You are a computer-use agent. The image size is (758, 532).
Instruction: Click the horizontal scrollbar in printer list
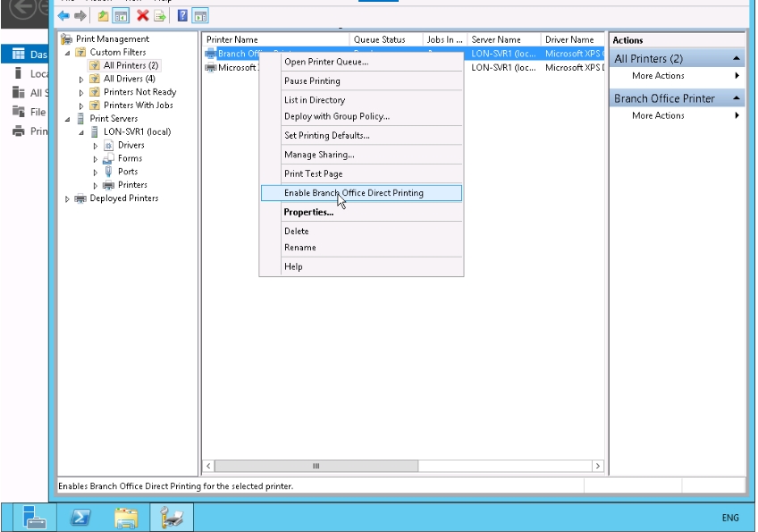316,466
